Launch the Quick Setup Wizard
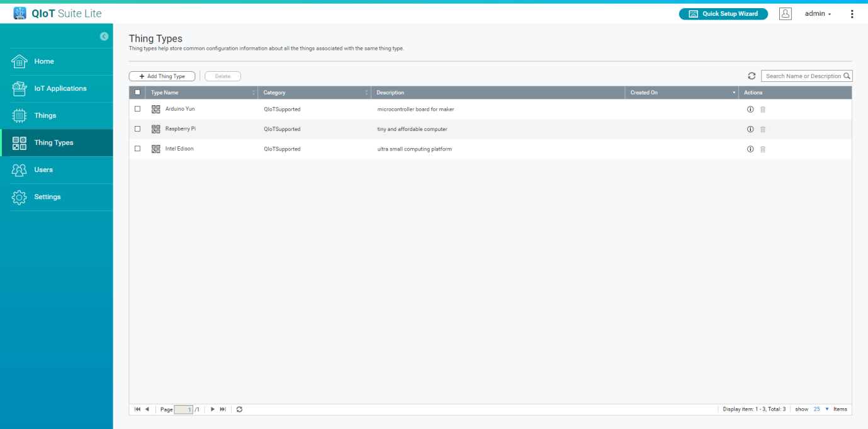The width and height of the screenshot is (868, 429). 723,14
